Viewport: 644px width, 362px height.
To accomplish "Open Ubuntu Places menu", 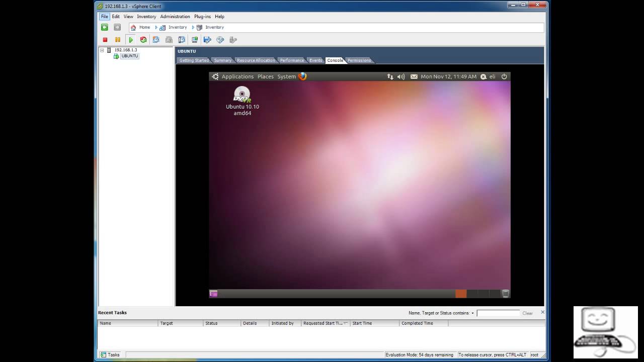I will (x=266, y=76).
